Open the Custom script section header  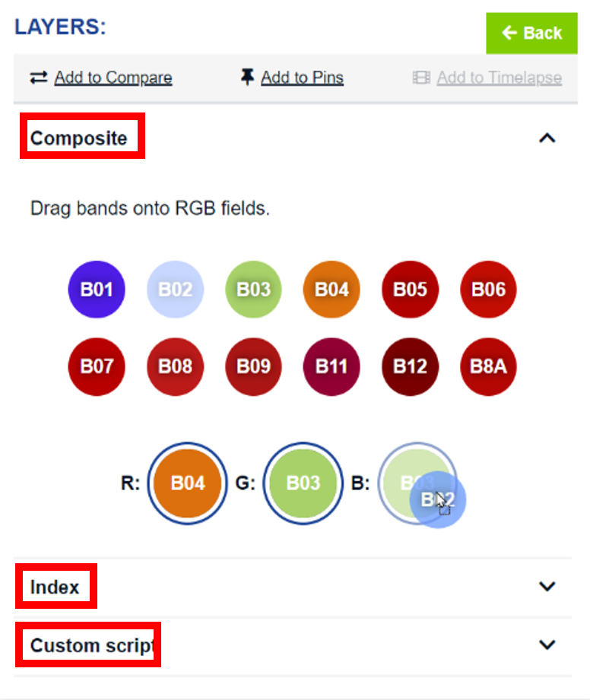(x=90, y=645)
